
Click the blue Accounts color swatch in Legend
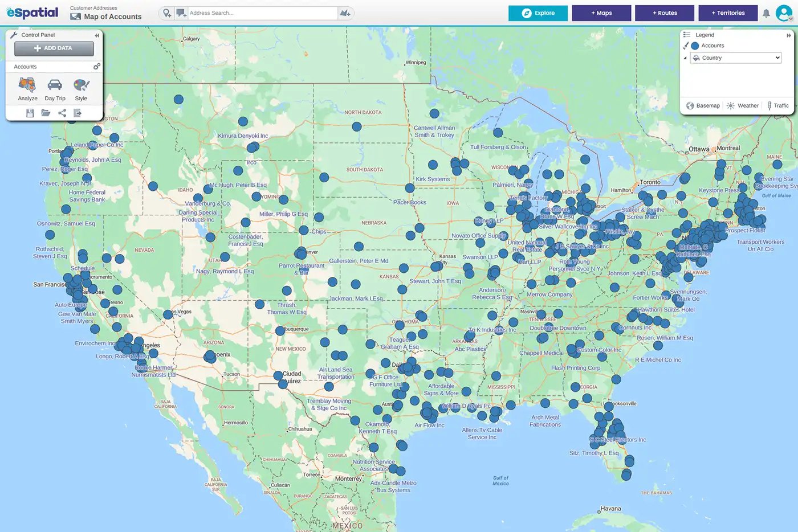[695, 46]
